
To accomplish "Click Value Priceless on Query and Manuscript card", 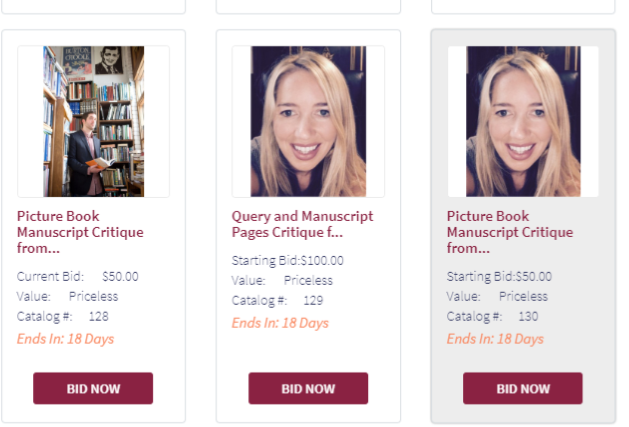I will (x=282, y=281).
